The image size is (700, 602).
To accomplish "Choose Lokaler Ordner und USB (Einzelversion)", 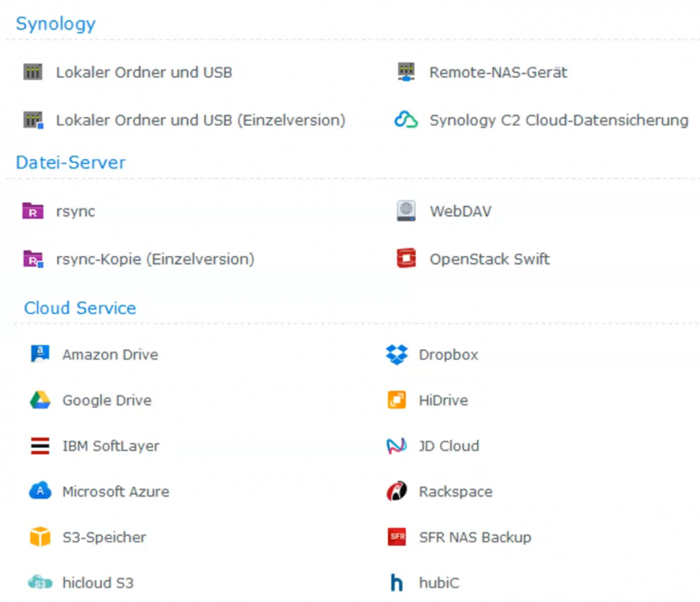I will (184, 120).
